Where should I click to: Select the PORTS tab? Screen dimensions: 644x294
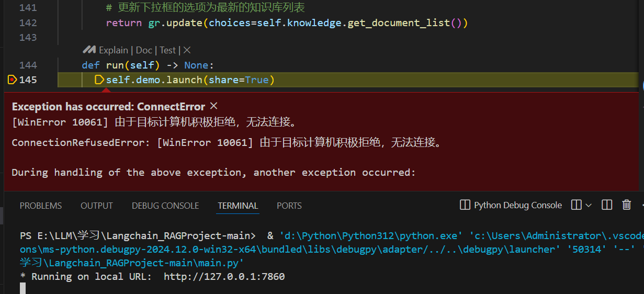[x=289, y=206]
